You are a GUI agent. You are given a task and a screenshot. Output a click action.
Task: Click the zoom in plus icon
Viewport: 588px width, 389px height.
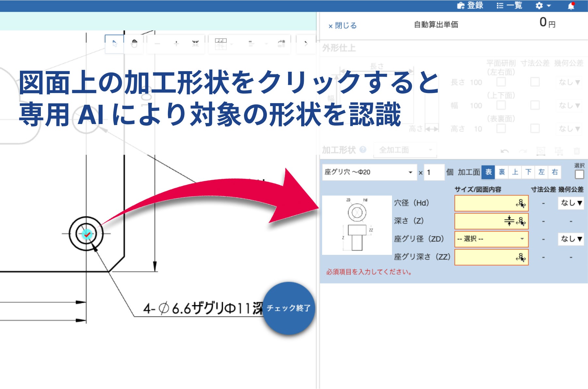[x=176, y=43]
